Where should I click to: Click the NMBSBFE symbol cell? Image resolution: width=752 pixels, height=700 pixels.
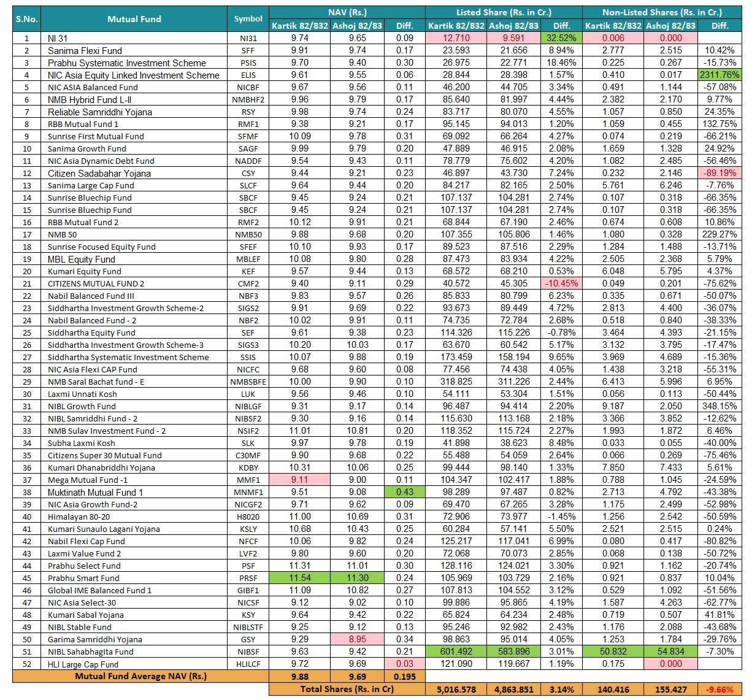(248, 382)
